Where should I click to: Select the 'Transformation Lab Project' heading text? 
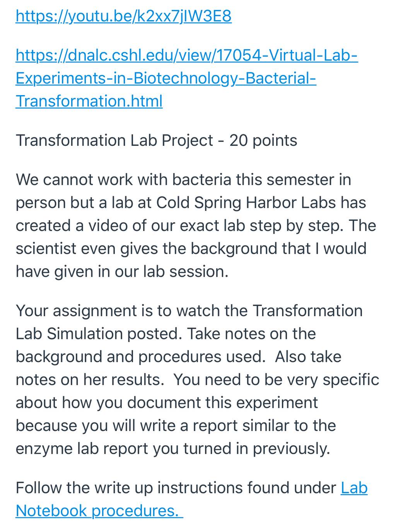pos(114,140)
